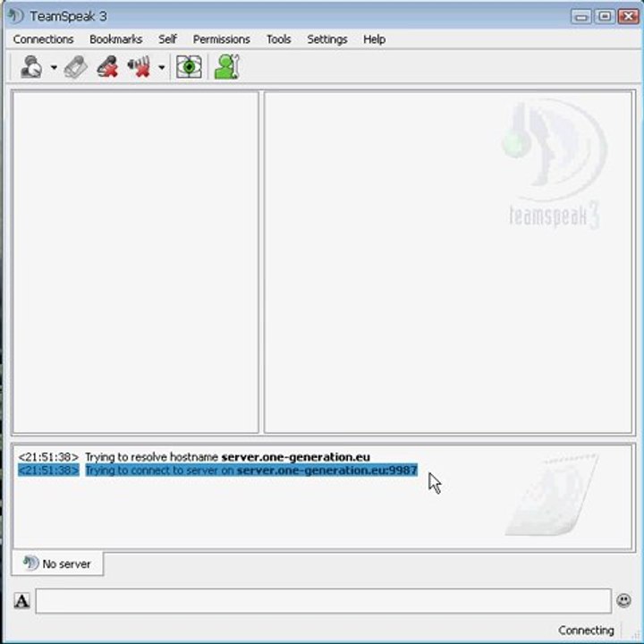Open the Self menu
The width and height of the screenshot is (644, 644).
pyautogui.click(x=167, y=39)
